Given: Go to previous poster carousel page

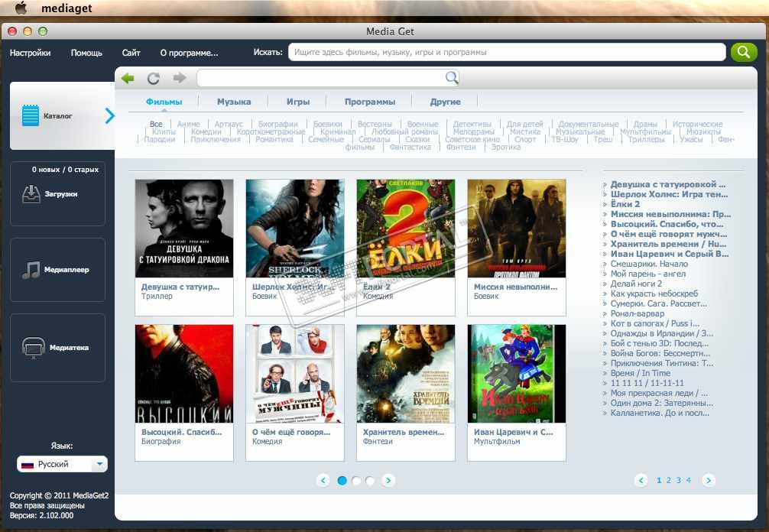Looking at the screenshot, I should pyautogui.click(x=323, y=481).
